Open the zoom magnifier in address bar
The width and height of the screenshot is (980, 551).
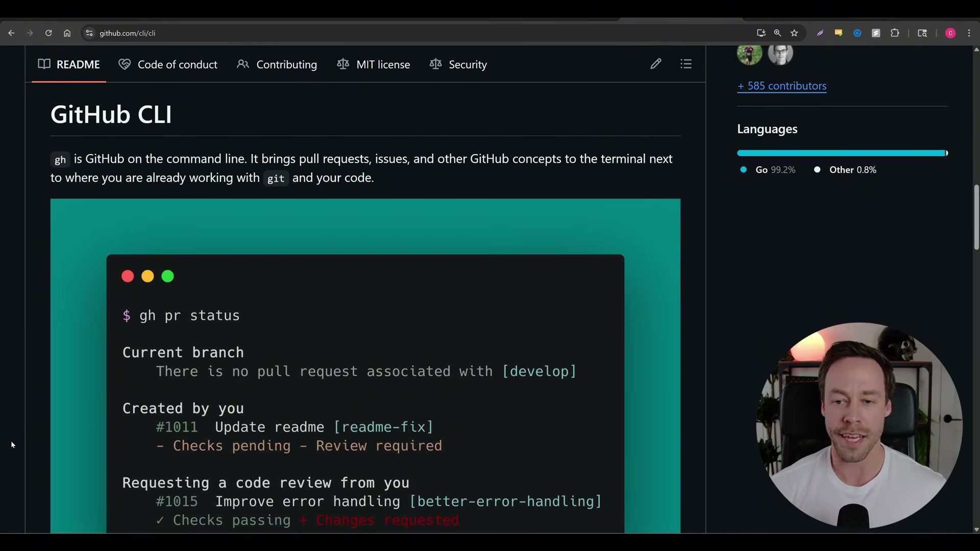click(x=777, y=33)
